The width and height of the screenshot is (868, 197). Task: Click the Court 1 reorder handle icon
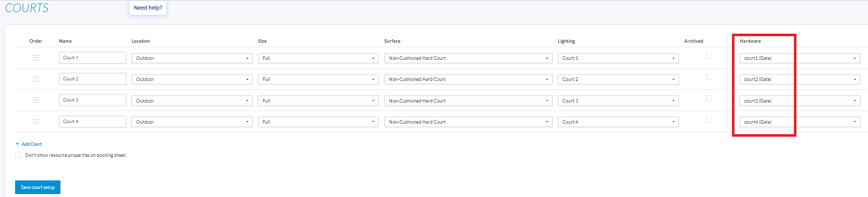coord(36,58)
